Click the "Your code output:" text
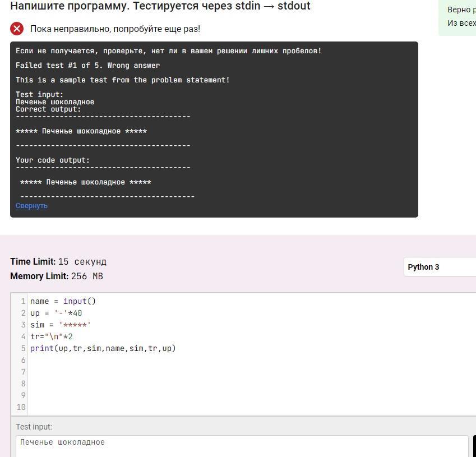The height and width of the screenshot is (457, 476). (x=53, y=160)
